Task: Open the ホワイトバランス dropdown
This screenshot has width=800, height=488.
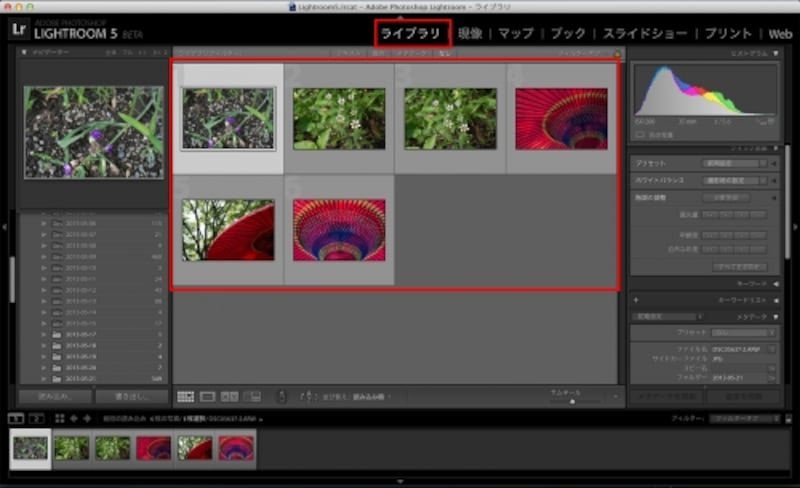Action: pyautogui.click(x=735, y=181)
